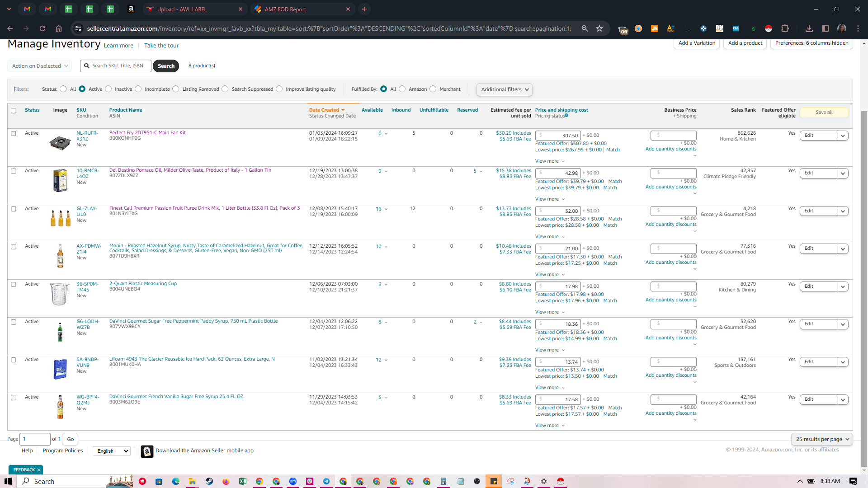Screen dimensions: 868x488
Task: Open the Windows Start menu
Action: coord(8,481)
